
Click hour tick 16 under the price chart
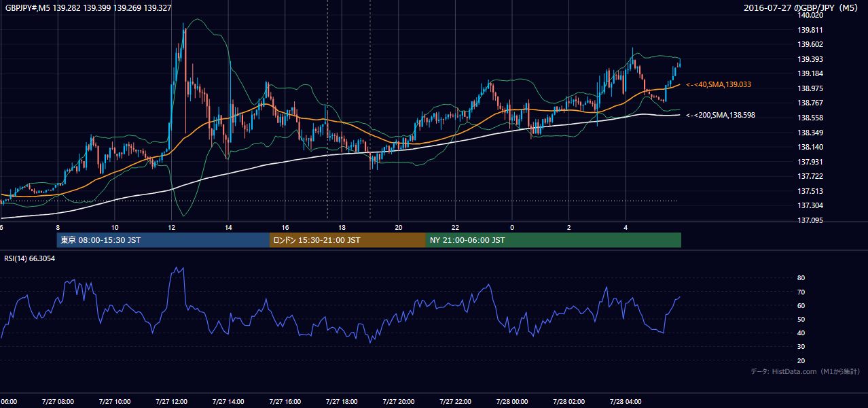pyautogui.click(x=285, y=227)
